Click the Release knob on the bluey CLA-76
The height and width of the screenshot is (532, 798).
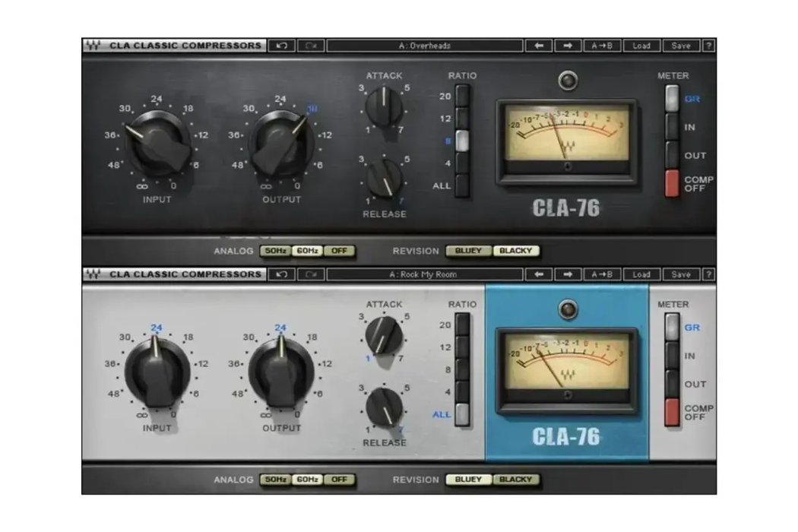tap(385, 407)
